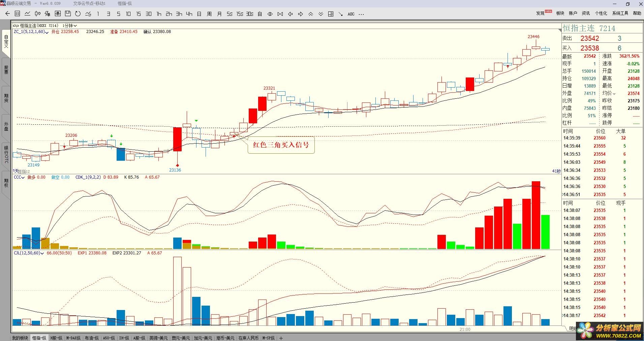Image resolution: width=644 pixels, height=341 pixels.
Task: Open the 账户 menu
Action: click(x=573, y=13)
